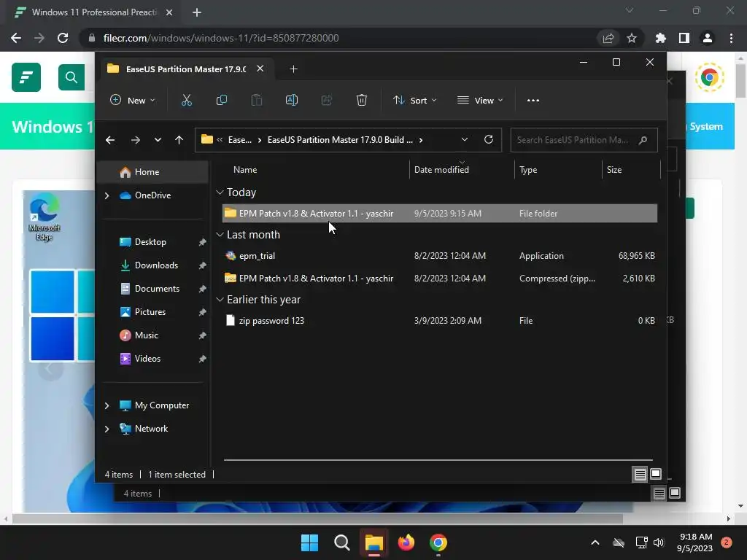Collapse the Today group
The width and height of the screenshot is (747, 560).
coord(220,192)
